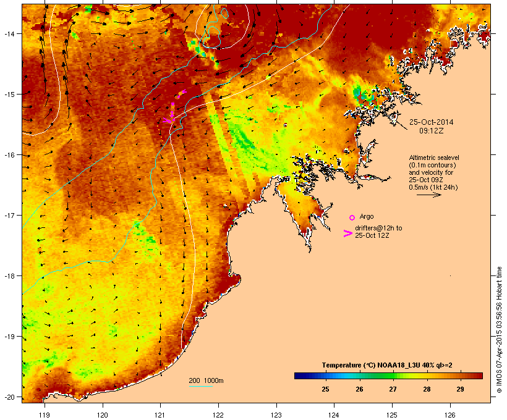Click the 'Altimetric sealevel' legend text
507x420 pixels.
point(434,157)
